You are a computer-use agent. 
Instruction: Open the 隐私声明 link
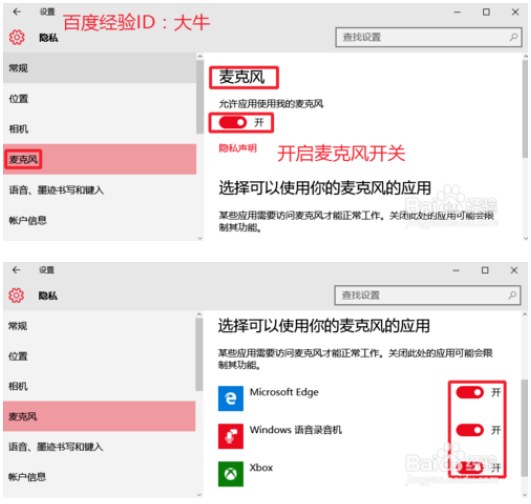point(238,148)
